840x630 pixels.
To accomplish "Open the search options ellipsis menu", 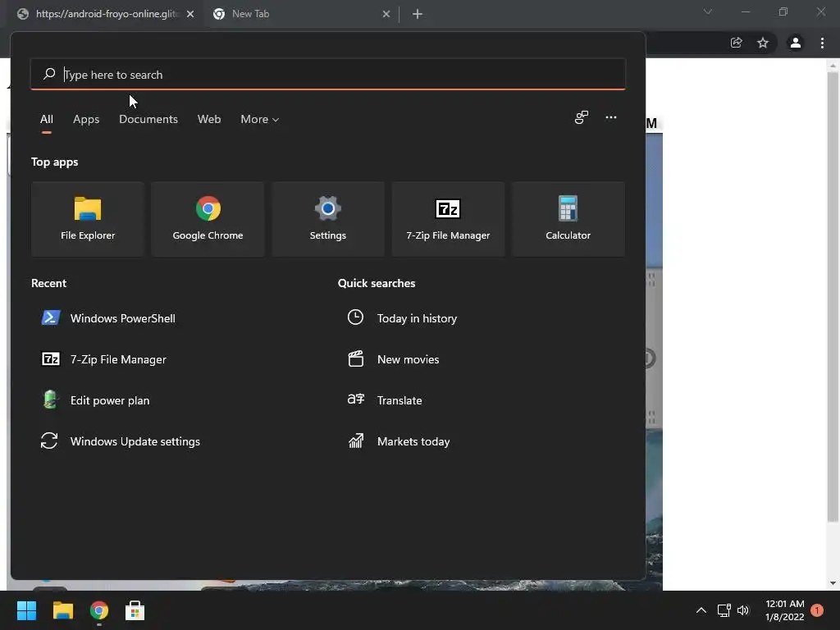I will (x=610, y=117).
